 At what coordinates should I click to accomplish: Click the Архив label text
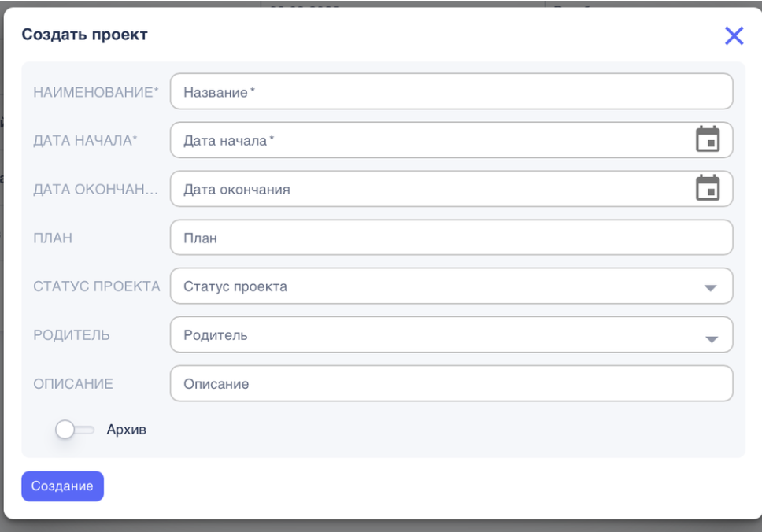127,430
